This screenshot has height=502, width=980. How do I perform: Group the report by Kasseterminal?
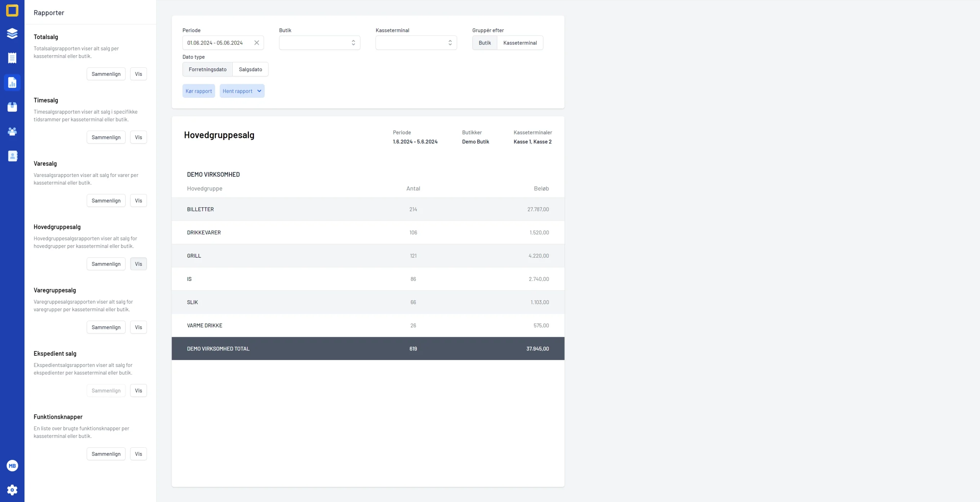coord(520,43)
